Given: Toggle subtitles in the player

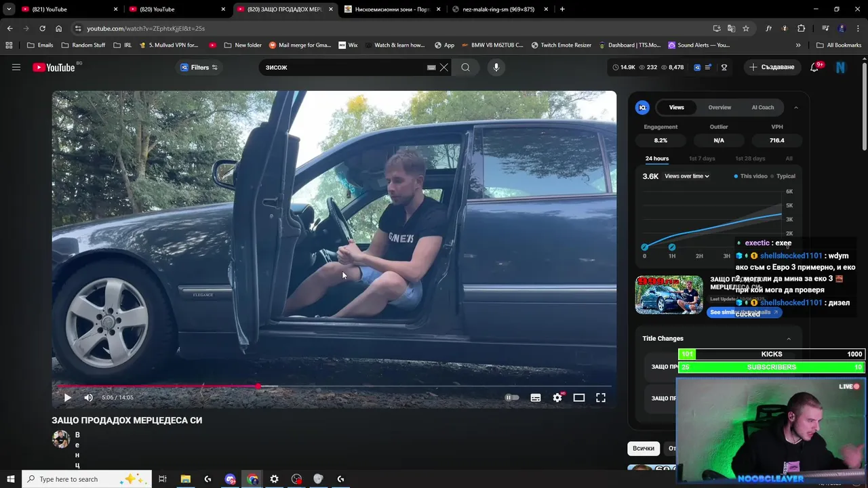Looking at the screenshot, I should coord(536,397).
